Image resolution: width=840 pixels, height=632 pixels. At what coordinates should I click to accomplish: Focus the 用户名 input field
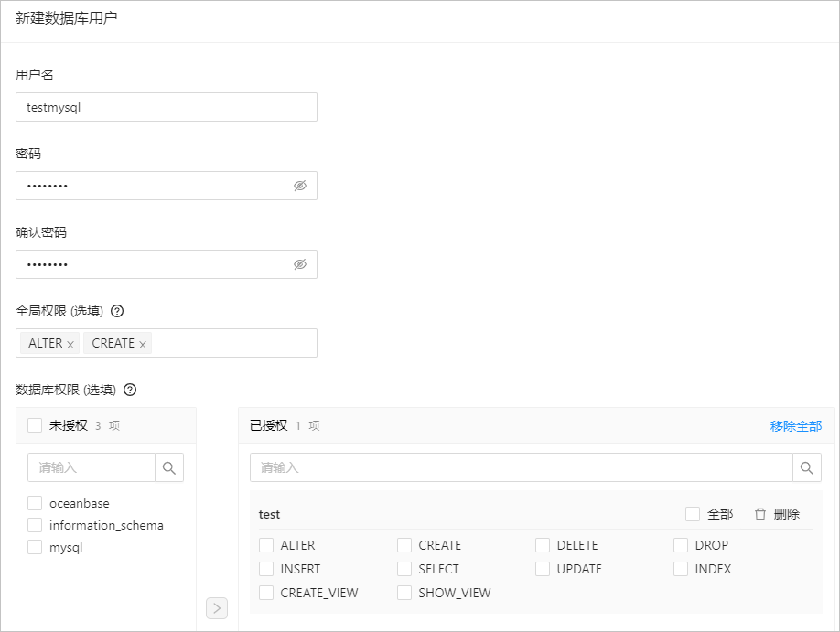tap(167, 107)
